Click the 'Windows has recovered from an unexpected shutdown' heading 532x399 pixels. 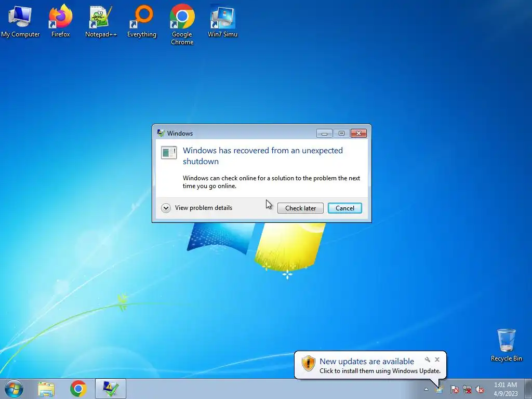(262, 156)
